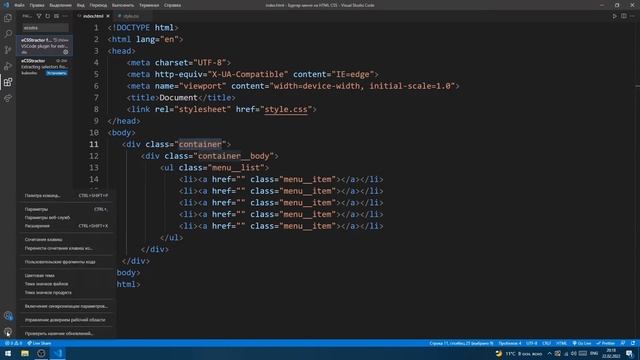Clear extensions search results icon

coord(56,16)
